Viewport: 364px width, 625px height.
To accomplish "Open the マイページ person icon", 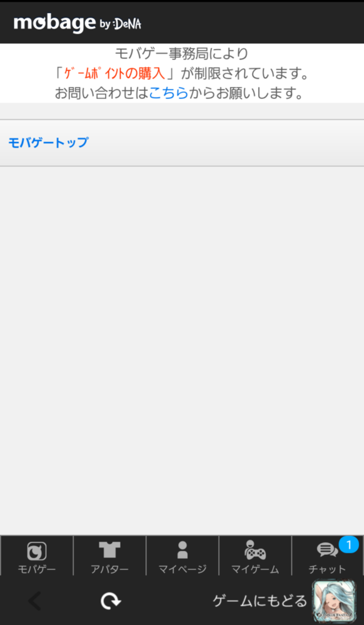I will click(x=182, y=550).
